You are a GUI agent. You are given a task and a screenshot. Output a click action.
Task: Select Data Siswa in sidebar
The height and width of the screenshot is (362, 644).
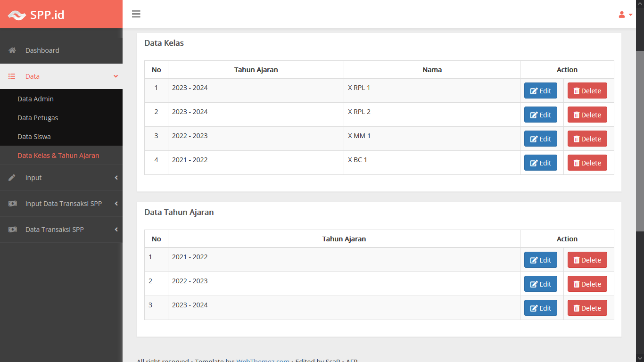(34, 137)
